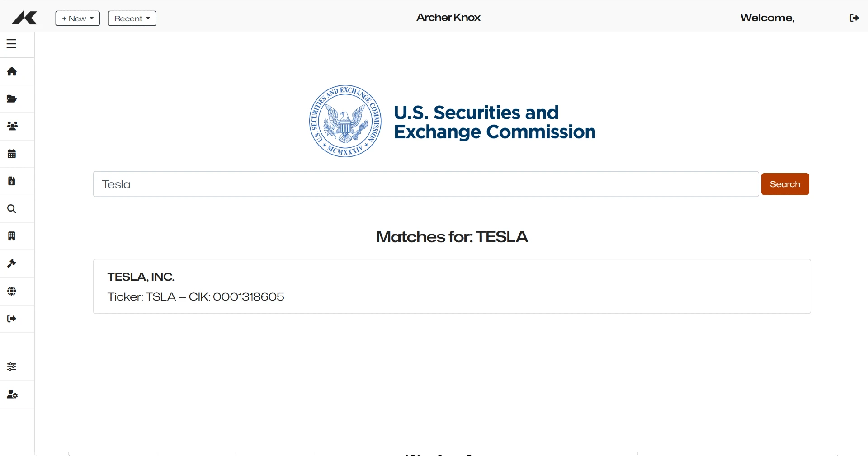
Task: Select the TESLA, INC. match result
Action: pyautogui.click(x=452, y=286)
